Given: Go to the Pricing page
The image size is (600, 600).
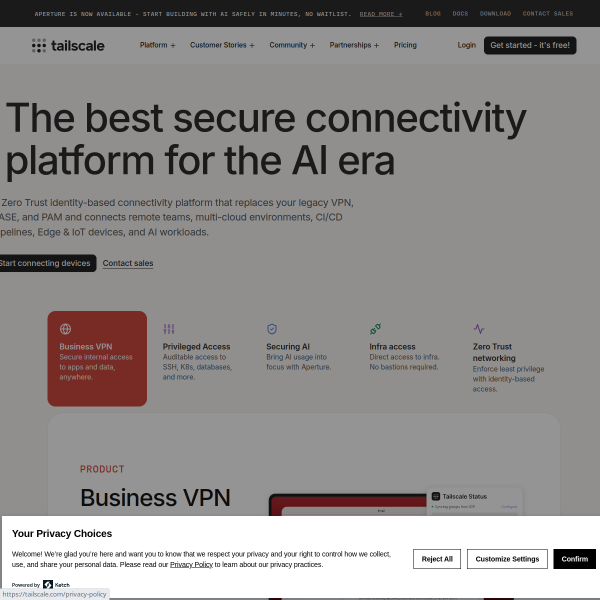Looking at the screenshot, I should tap(405, 45).
